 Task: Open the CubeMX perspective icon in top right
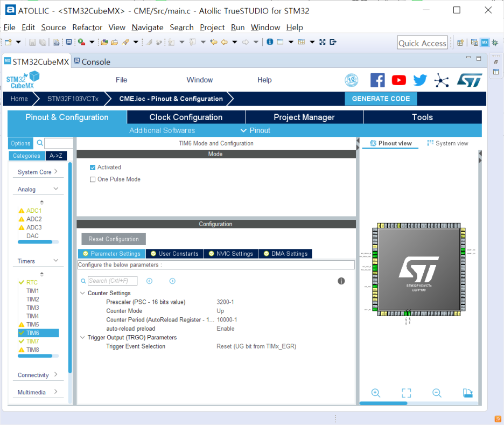pos(485,42)
